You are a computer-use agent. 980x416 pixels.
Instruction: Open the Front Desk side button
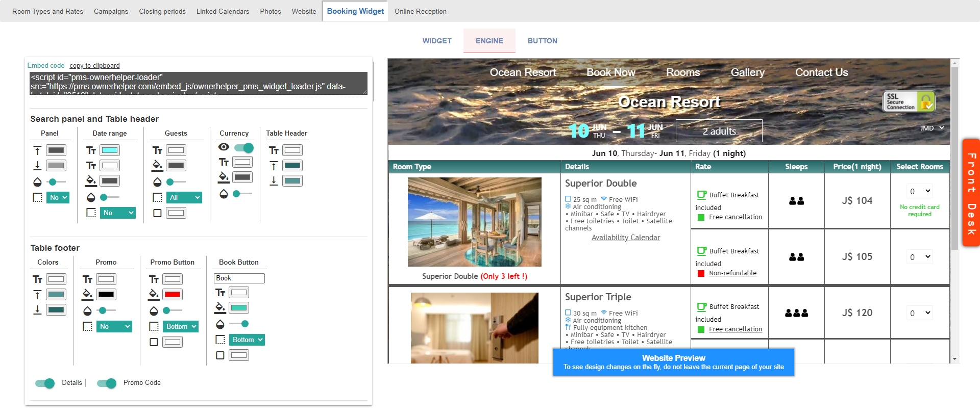(971, 193)
